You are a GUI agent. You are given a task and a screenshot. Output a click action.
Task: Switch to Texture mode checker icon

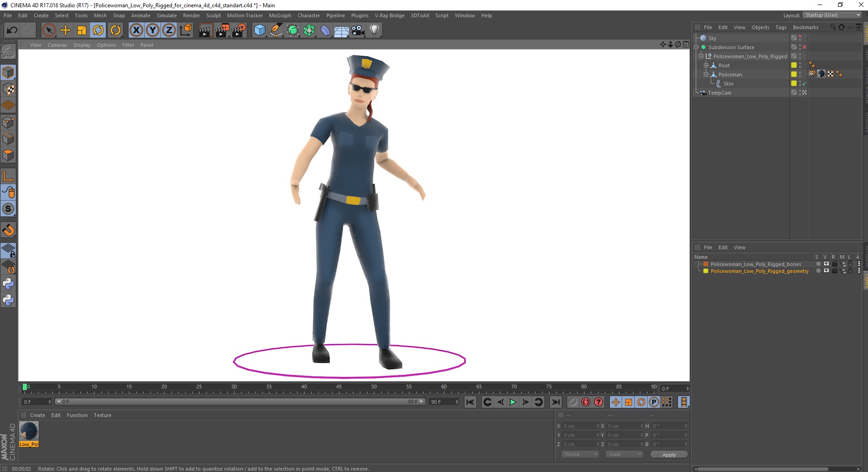pyautogui.click(x=8, y=89)
